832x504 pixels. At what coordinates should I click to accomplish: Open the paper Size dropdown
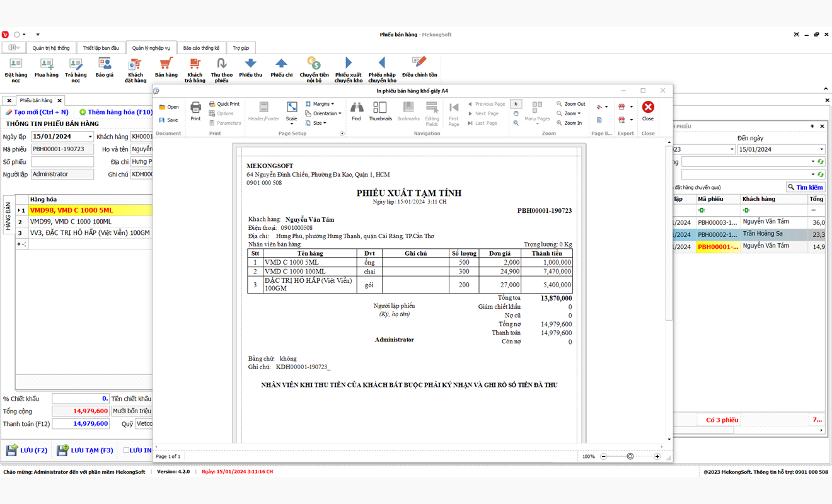pos(316,123)
